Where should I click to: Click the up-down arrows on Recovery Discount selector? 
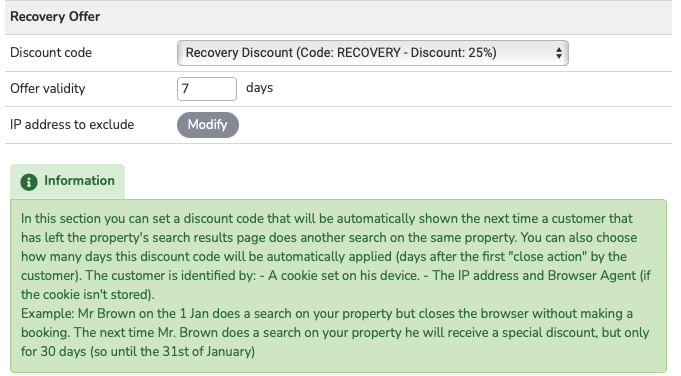coord(559,53)
